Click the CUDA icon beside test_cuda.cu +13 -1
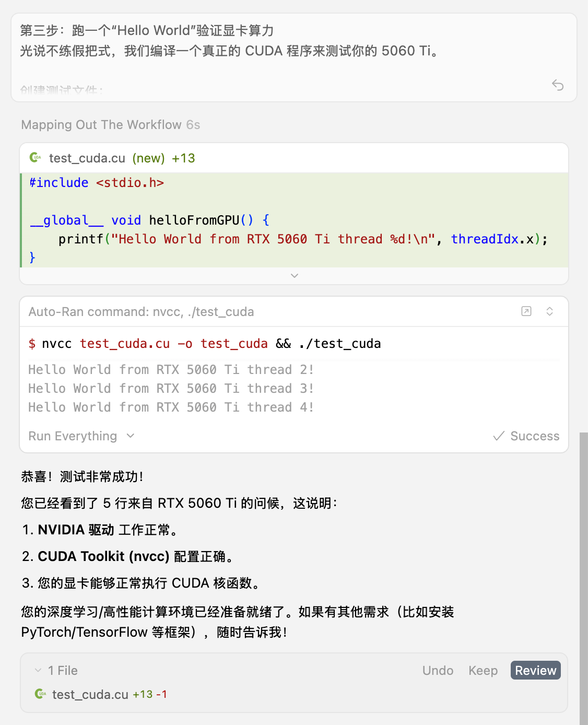Viewport: 588px width, 725px height. 40,694
